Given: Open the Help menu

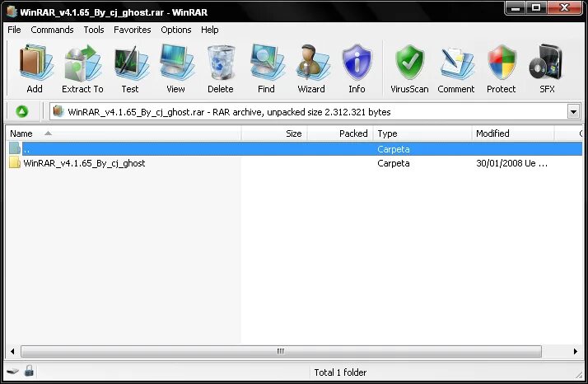Looking at the screenshot, I should point(210,30).
